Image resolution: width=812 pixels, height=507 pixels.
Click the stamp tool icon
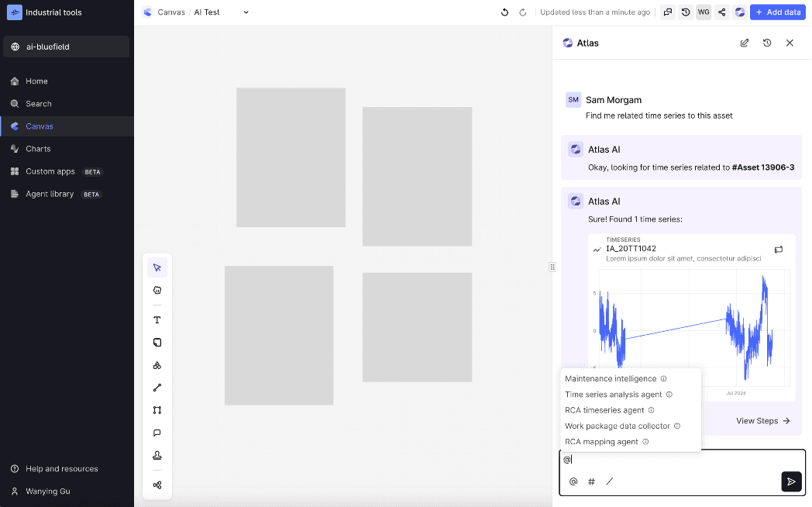(x=157, y=455)
